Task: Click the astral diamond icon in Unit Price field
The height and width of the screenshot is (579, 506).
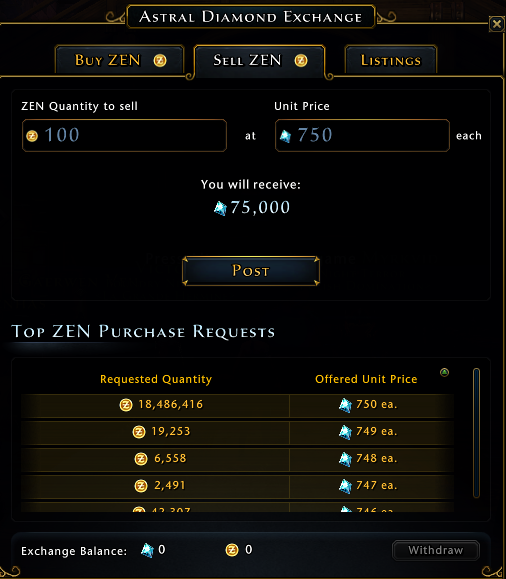Action: pyautogui.click(x=285, y=136)
